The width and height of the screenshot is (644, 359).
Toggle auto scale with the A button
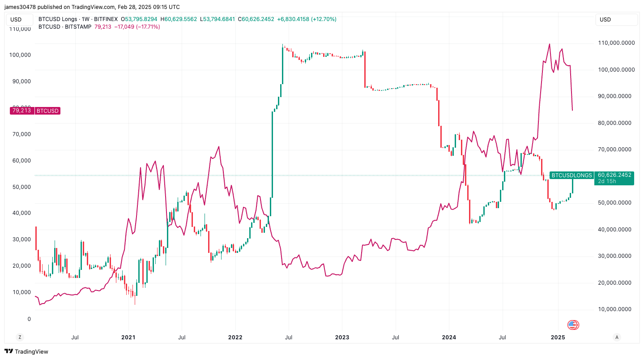coord(617,337)
